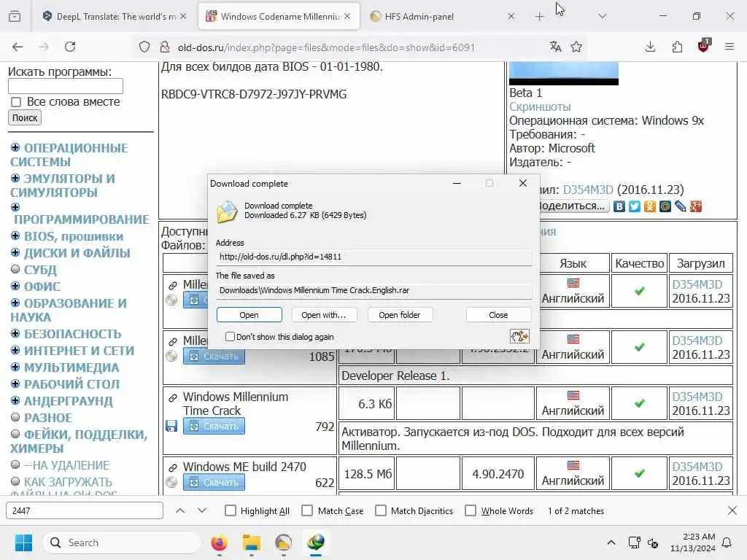Viewport: 747px width, 560px height.
Task: Open the extensions puzzle-piece icon
Action: (x=677, y=47)
